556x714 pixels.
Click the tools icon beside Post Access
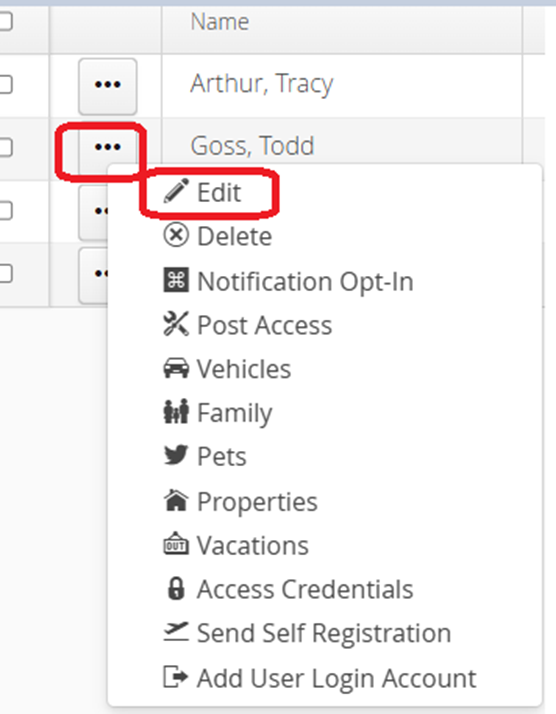pos(176,324)
